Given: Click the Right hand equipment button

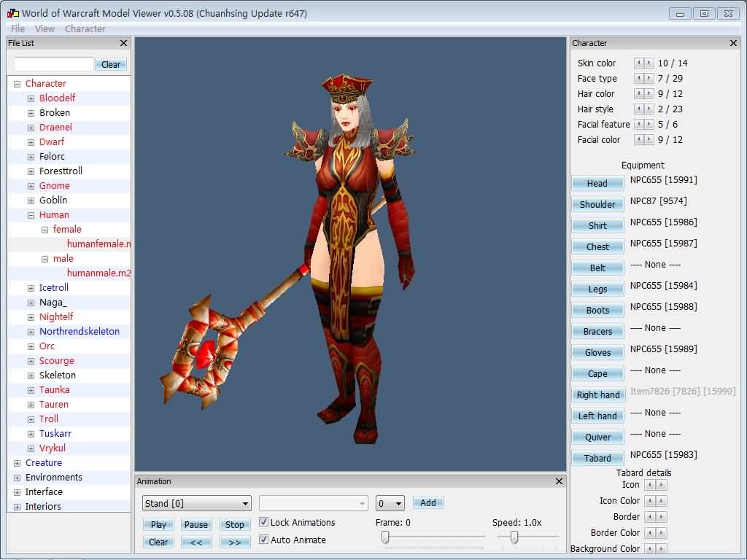Looking at the screenshot, I should click(x=598, y=395).
